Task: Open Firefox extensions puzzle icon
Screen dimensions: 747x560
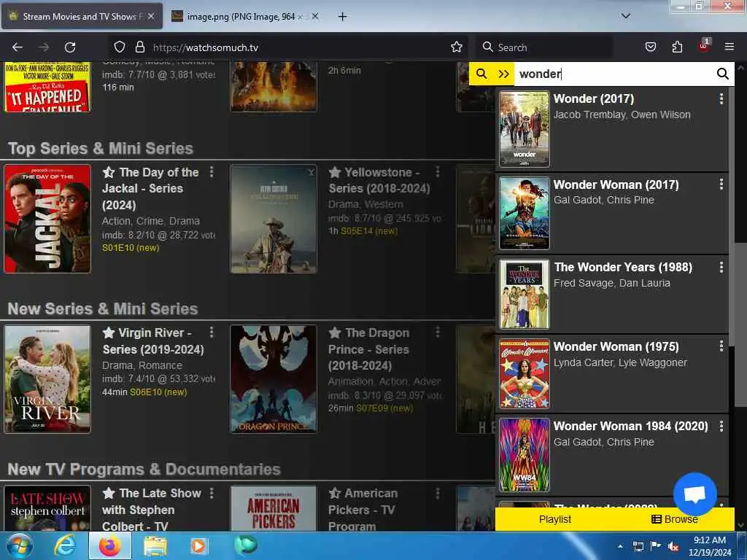Action: [x=677, y=47]
